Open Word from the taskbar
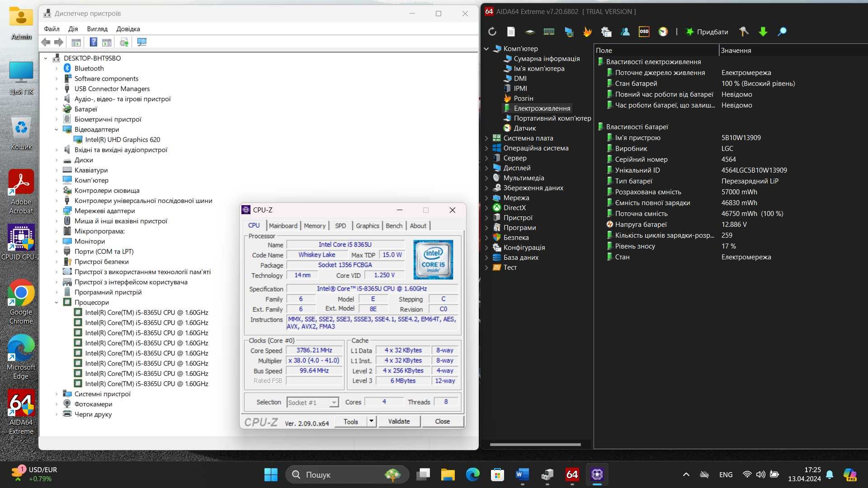This screenshot has width=868, height=488. (x=522, y=474)
